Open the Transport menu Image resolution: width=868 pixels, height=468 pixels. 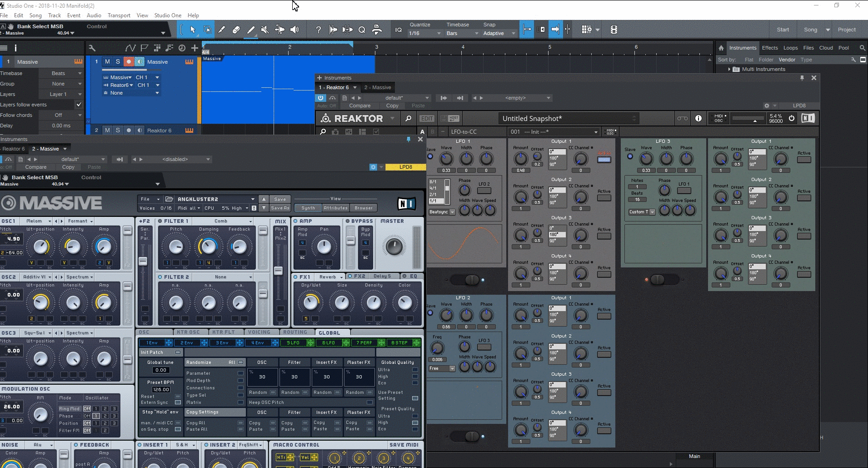click(x=119, y=15)
